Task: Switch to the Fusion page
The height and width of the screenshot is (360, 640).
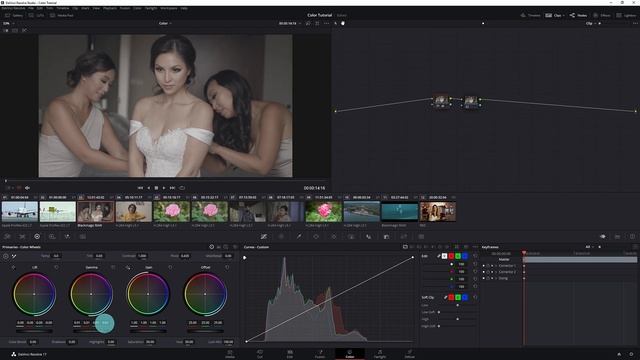Action: coord(320,354)
